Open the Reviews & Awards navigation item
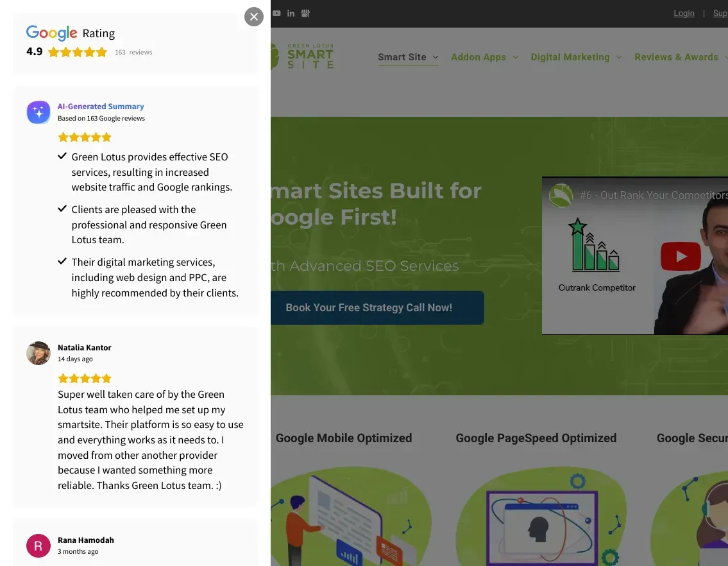The image size is (728, 566). click(x=676, y=57)
